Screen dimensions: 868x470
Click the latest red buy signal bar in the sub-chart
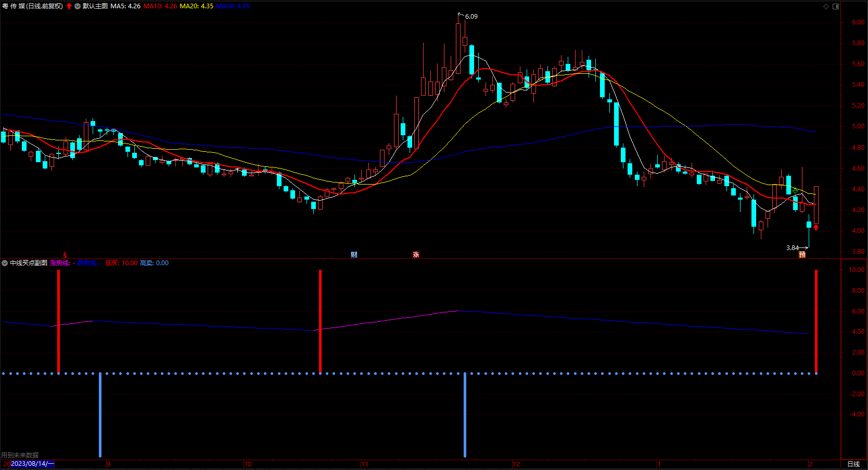tap(816, 322)
